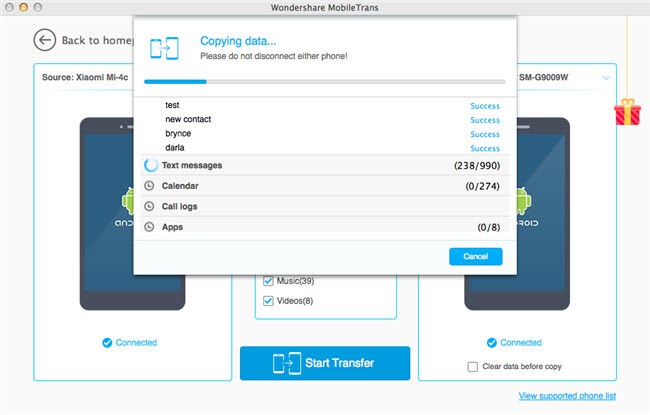Click the clock icon beside Call logs
This screenshot has width=650, height=415.
(149, 206)
